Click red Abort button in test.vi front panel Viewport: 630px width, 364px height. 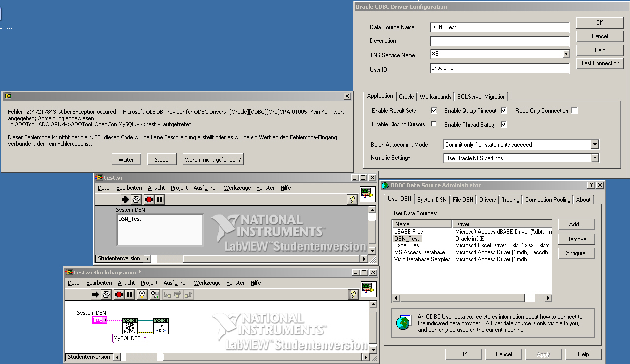pyautogui.click(x=149, y=199)
